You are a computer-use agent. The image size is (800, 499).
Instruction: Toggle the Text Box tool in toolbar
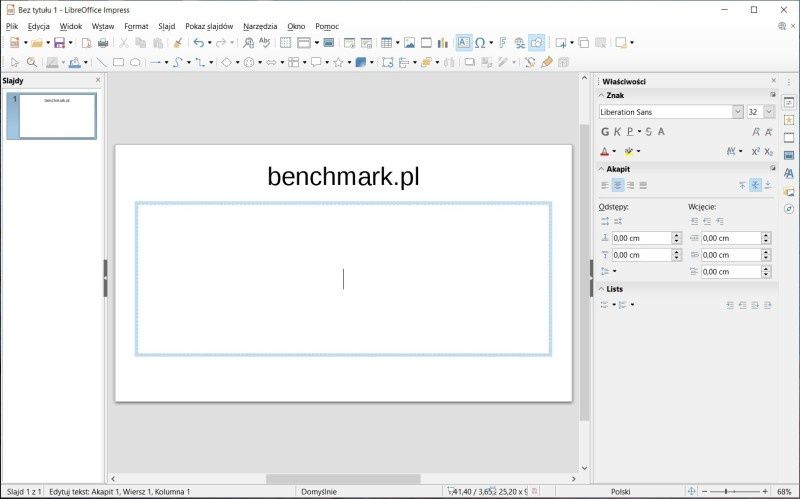point(463,43)
